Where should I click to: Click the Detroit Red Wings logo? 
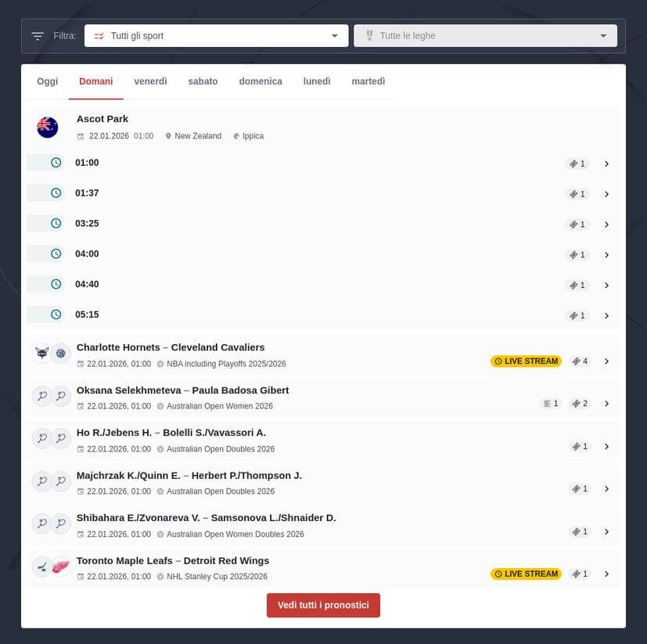(61, 567)
